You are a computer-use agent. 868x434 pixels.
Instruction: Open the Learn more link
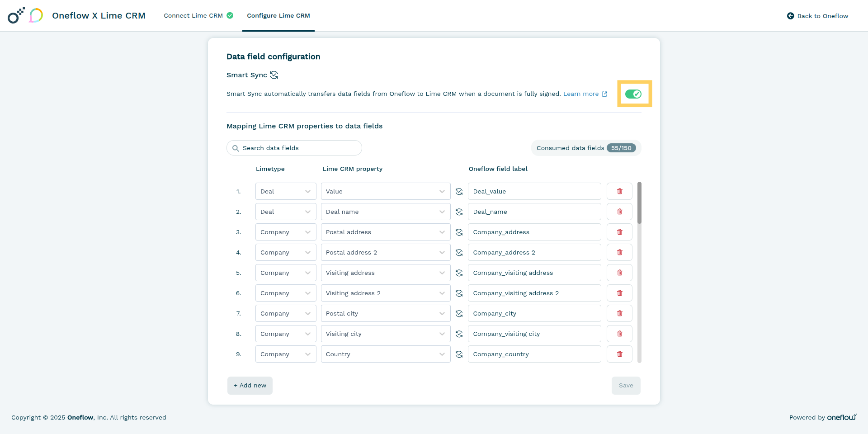(585, 94)
